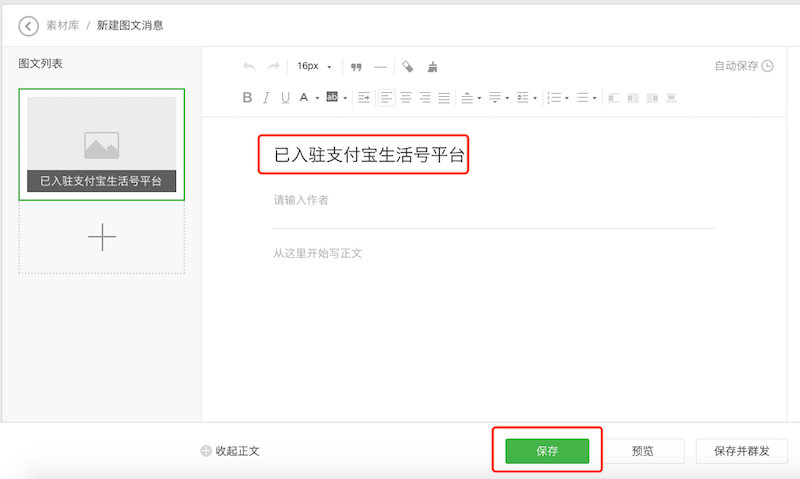Viewport: 800px width, 479px height.
Task: Open the background color dropdown arrow
Action: point(345,98)
